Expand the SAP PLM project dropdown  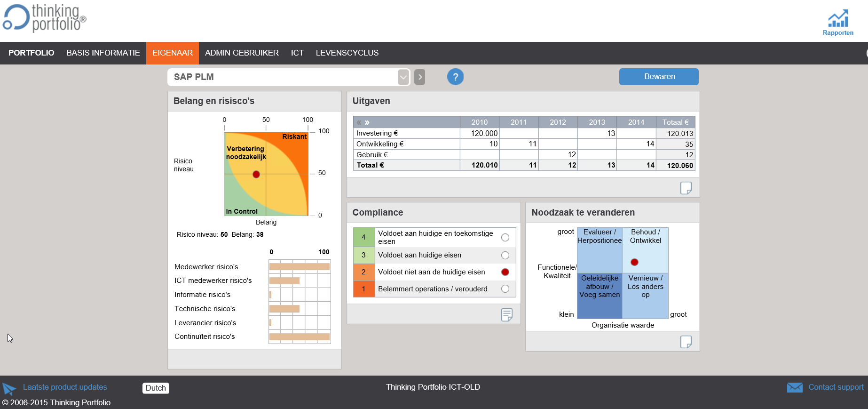pyautogui.click(x=403, y=77)
